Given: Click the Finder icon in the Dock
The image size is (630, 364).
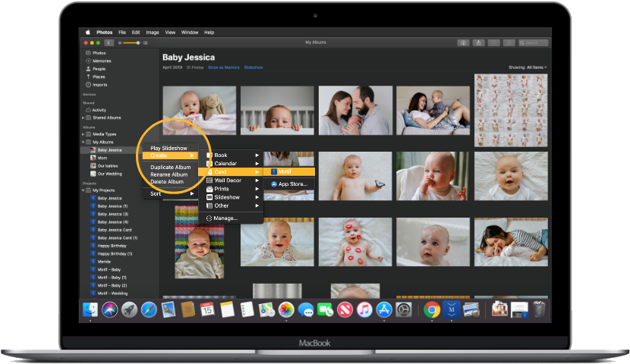Looking at the screenshot, I should tap(90, 310).
